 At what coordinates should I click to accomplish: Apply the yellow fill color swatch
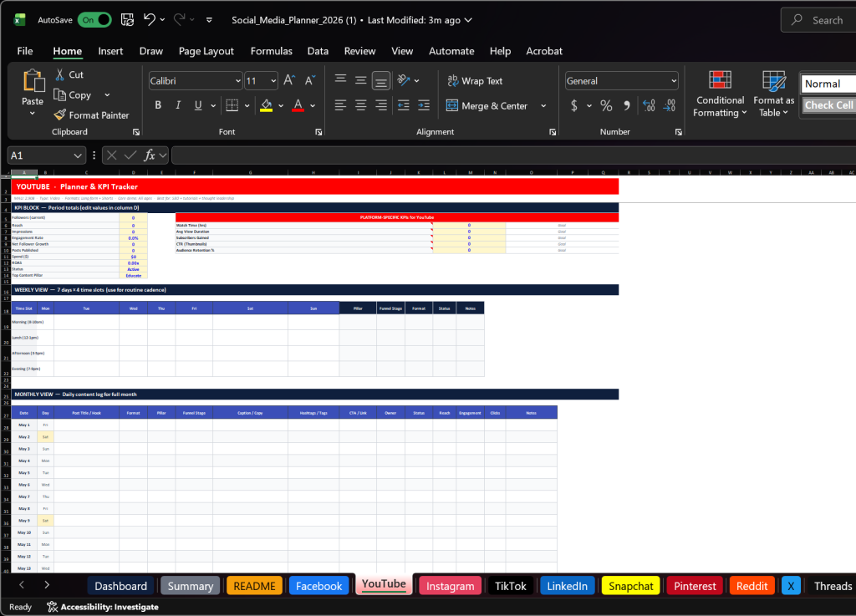click(267, 106)
